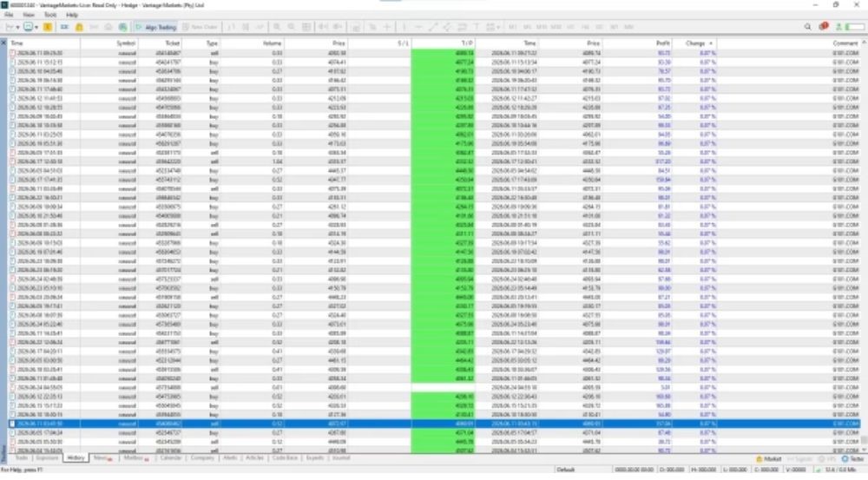
Task: Close the Toolbox panel with X
Action: click(x=3, y=43)
